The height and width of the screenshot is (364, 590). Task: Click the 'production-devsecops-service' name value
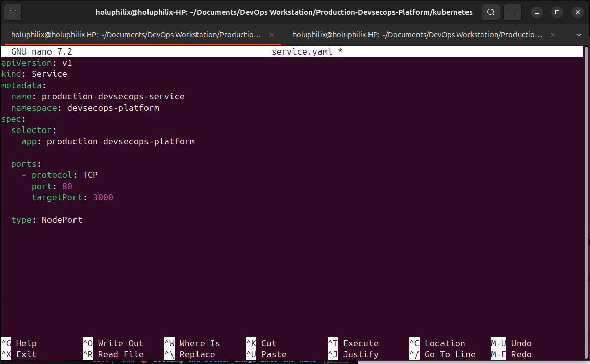113,97
